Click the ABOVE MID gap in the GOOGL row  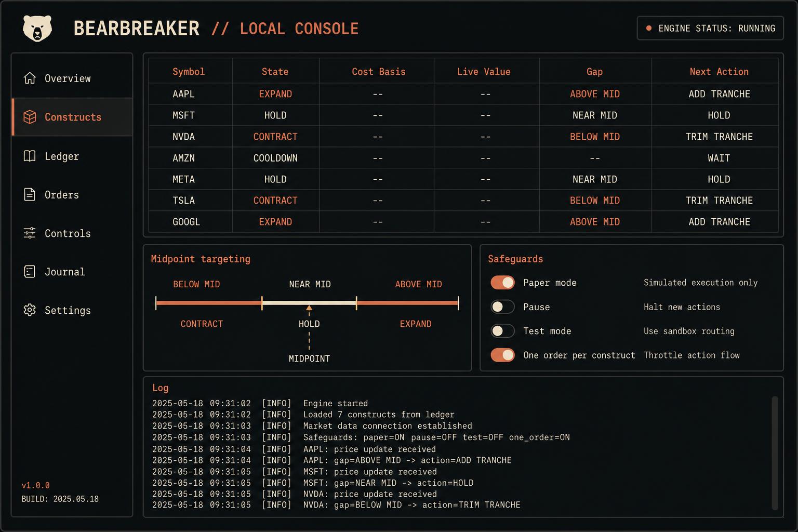595,222
